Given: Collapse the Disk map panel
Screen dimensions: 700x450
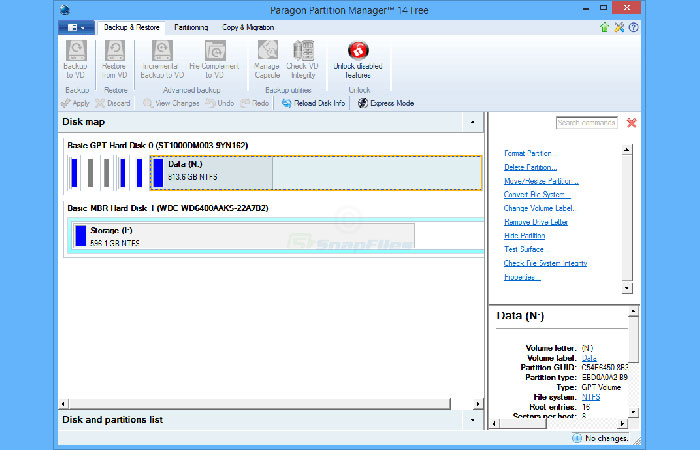Looking at the screenshot, I should click(x=472, y=122).
